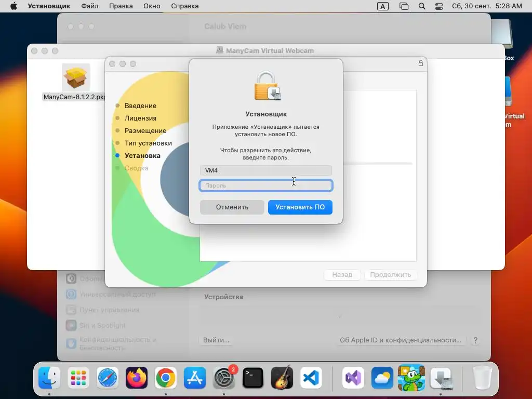
Task: Open Terminal from the Dock
Action: [x=253, y=378]
